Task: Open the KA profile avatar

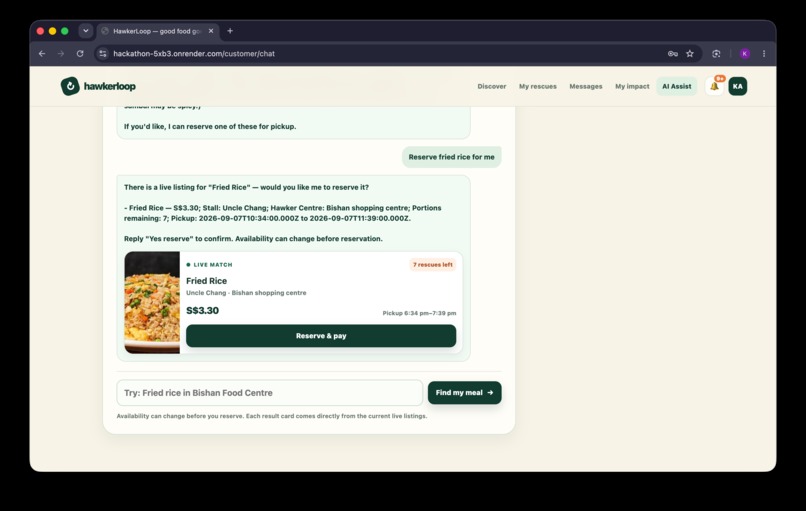Action: (x=738, y=86)
